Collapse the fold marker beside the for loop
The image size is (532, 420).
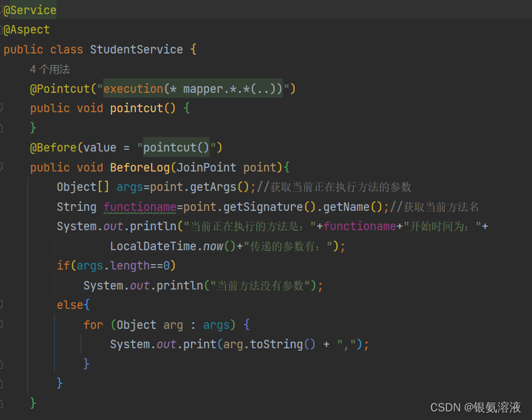point(1,324)
